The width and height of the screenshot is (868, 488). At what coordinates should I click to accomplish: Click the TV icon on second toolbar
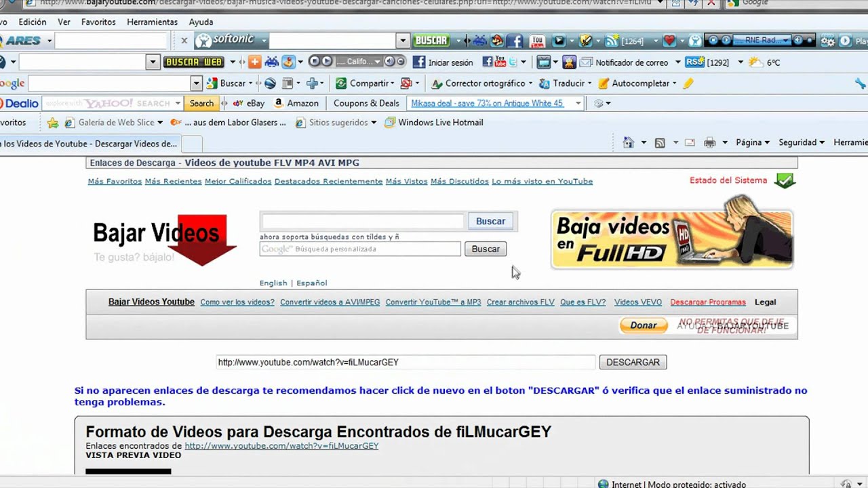point(543,62)
